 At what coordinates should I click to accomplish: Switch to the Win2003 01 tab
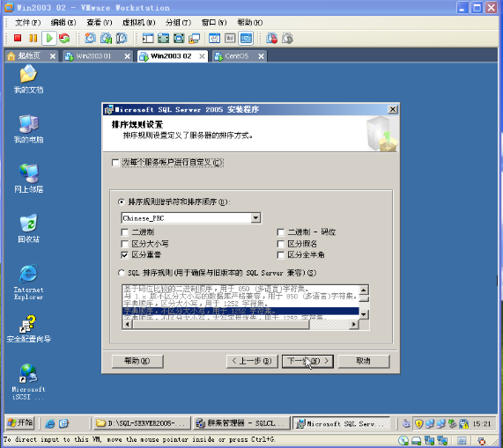click(x=93, y=56)
